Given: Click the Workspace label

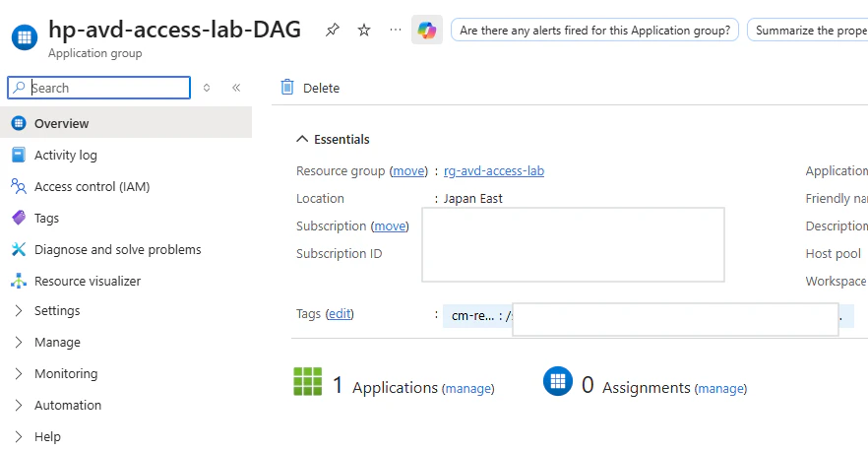Looking at the screenshot, I should coord(836,282).
